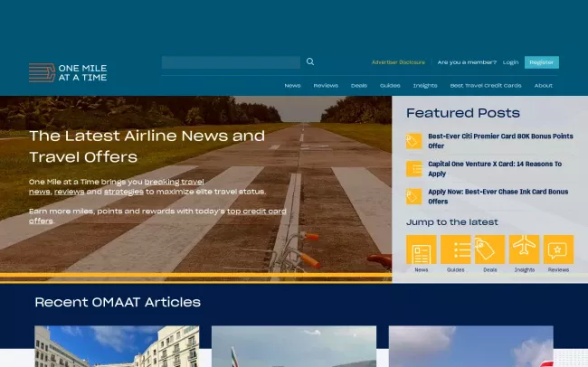Screen dimensions: 588x367
Task: Open the airplane tail article thumbnail
Action: (x=294, y=346)
